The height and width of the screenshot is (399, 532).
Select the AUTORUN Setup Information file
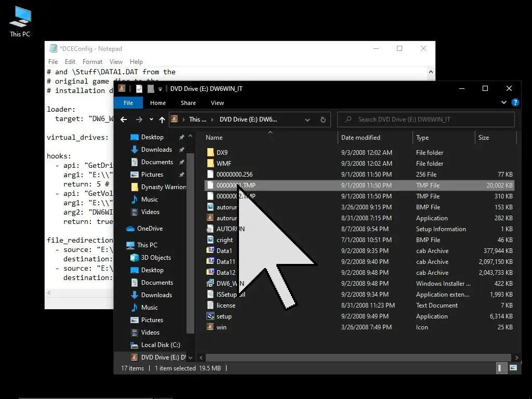(x=230, y=229)
